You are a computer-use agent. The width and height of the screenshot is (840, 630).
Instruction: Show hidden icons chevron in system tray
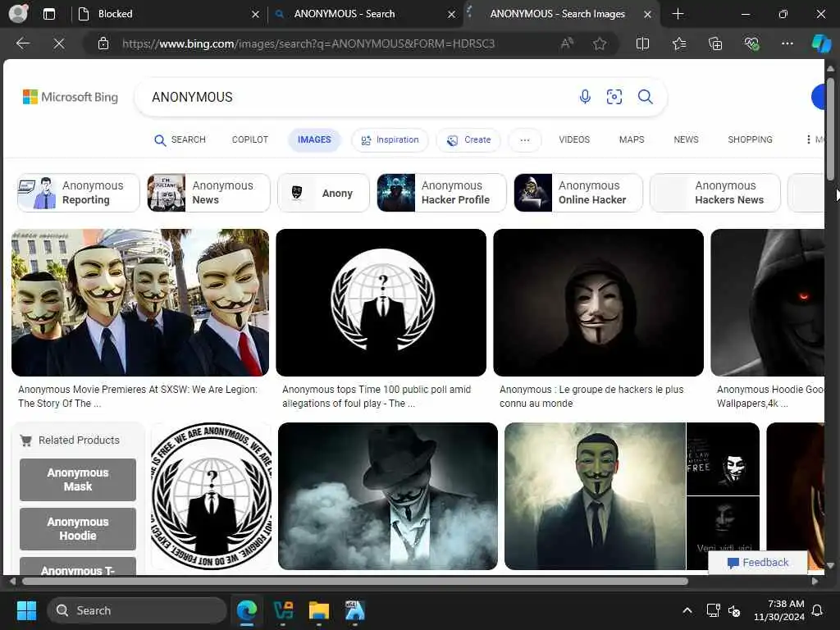pyautogui.click(x=687, y=610)
